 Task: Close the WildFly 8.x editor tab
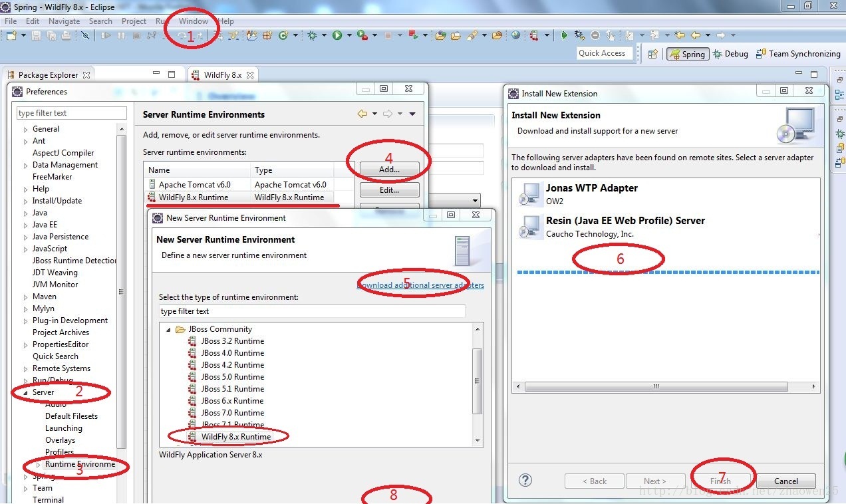(250, 75)
